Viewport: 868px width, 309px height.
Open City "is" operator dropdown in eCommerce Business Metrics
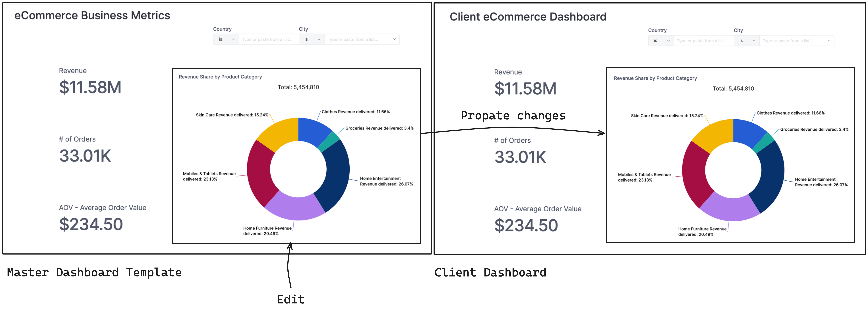click(312, 39)
